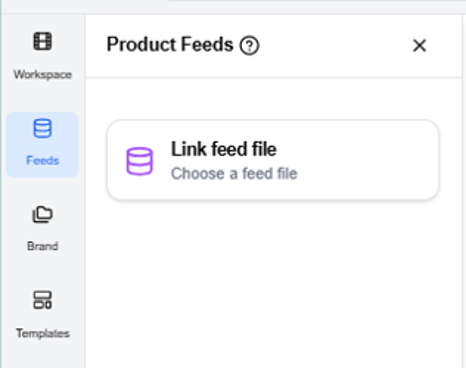Open the Templates layout icon
466x368 pixels.
(43, 300)
